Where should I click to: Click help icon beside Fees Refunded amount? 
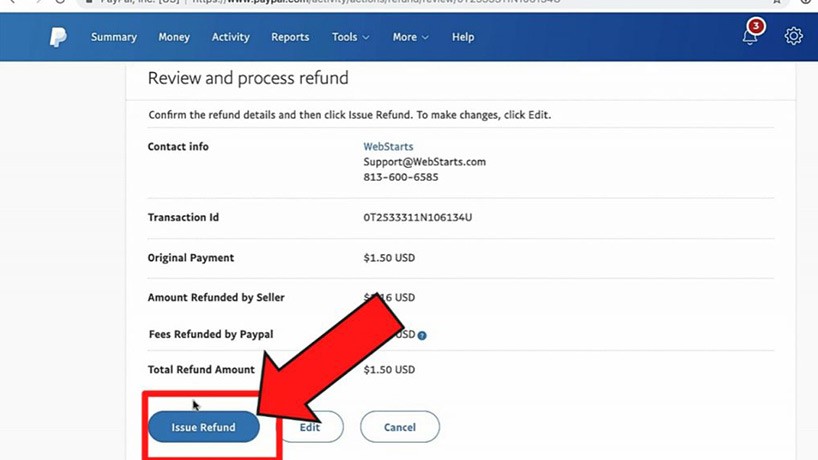[x=422, y=335]
